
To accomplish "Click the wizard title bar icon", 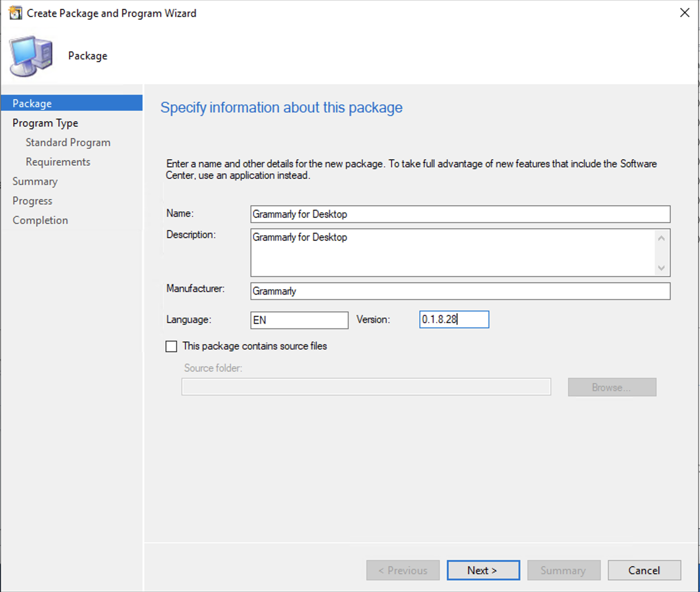I will pos(15,13).
